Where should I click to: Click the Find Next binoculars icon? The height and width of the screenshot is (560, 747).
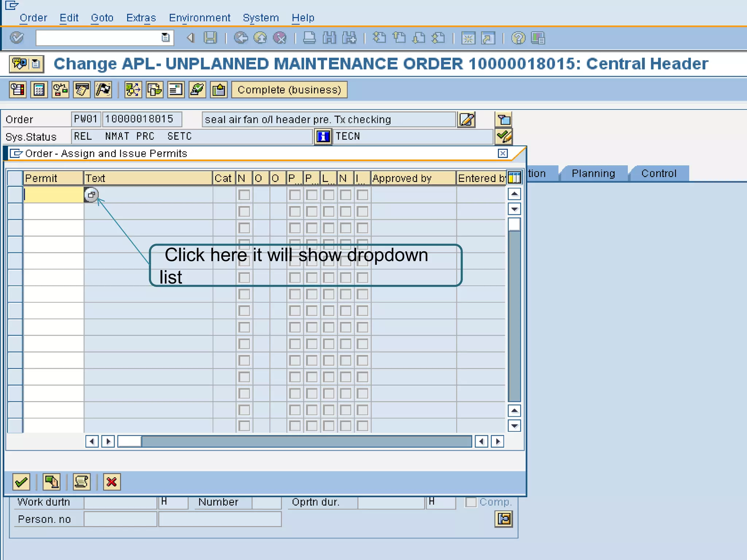click(x=349, y=38)
